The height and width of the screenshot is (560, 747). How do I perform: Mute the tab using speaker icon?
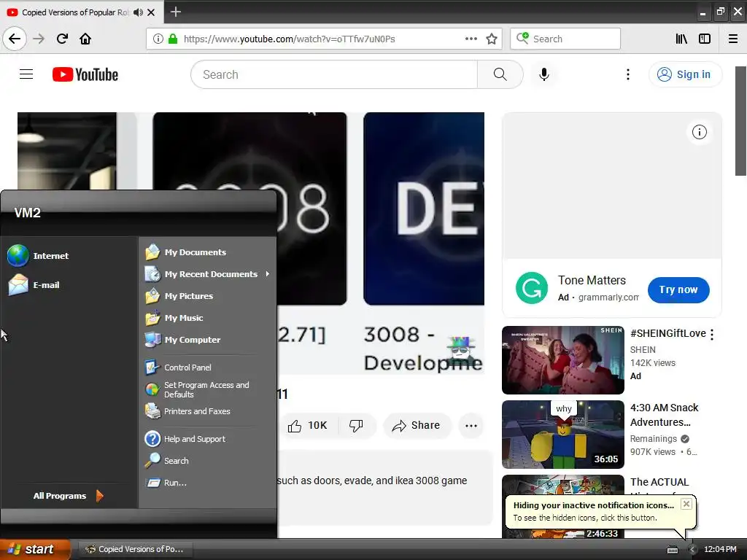click(x=138, y=12)
